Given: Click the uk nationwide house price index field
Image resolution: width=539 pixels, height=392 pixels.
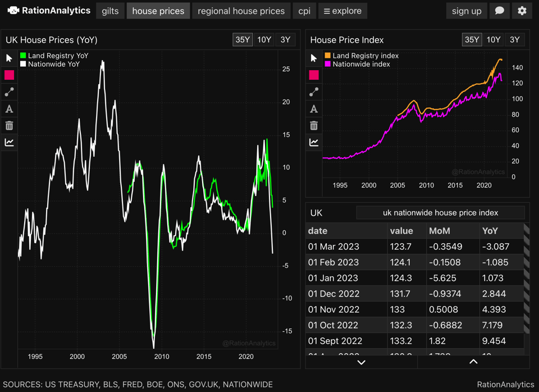Looking at the screenshot, I should (x=440, y=213).
